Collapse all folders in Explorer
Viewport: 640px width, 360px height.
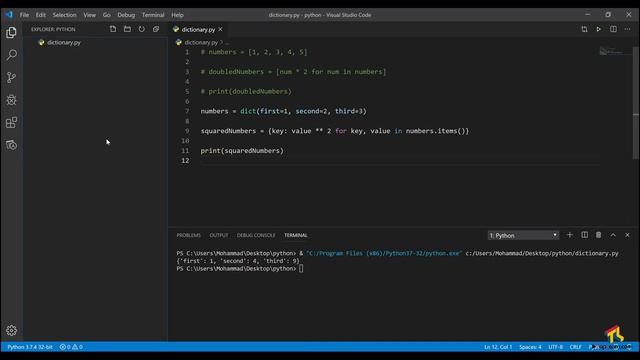point(156,29)
